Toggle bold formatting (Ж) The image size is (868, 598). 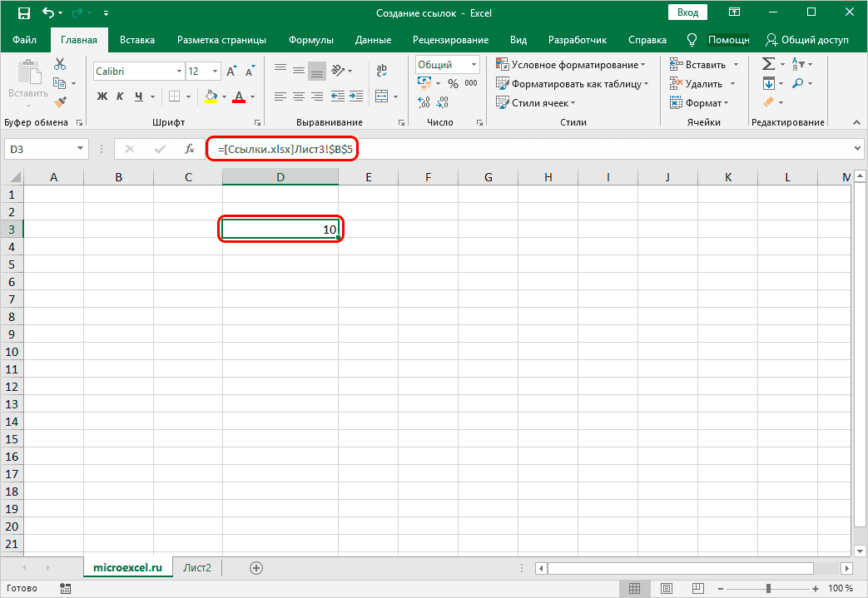pyautogui.click(x=102, y=96)
